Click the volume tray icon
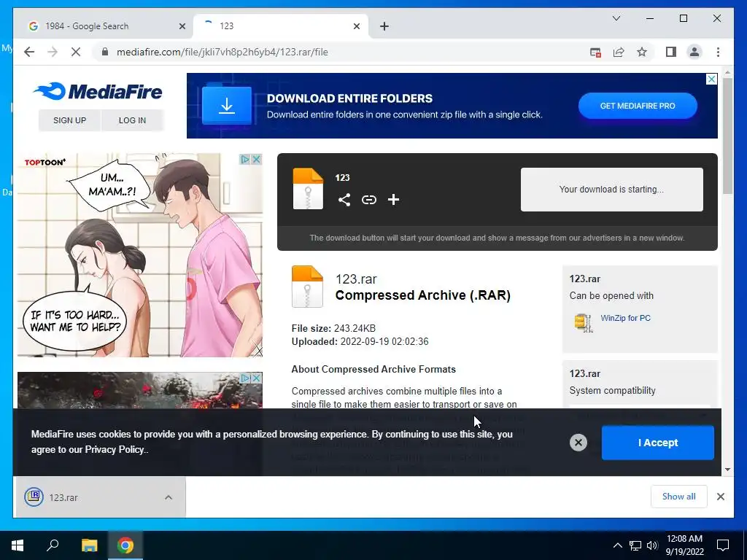Image resolution: width=747 pixels, height=560 pixels. [x=652, y=545]
